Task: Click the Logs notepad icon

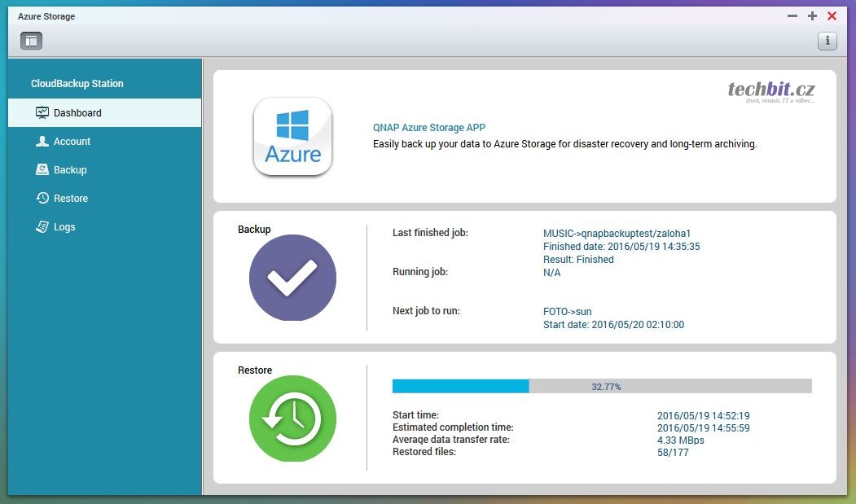Action: pyautogui.click(x=42, y=227)
